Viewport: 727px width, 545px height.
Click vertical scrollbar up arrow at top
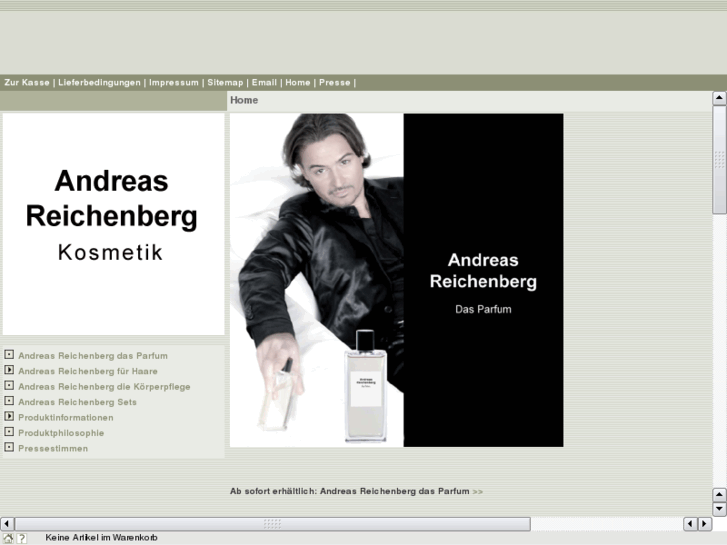coord(719,98)
